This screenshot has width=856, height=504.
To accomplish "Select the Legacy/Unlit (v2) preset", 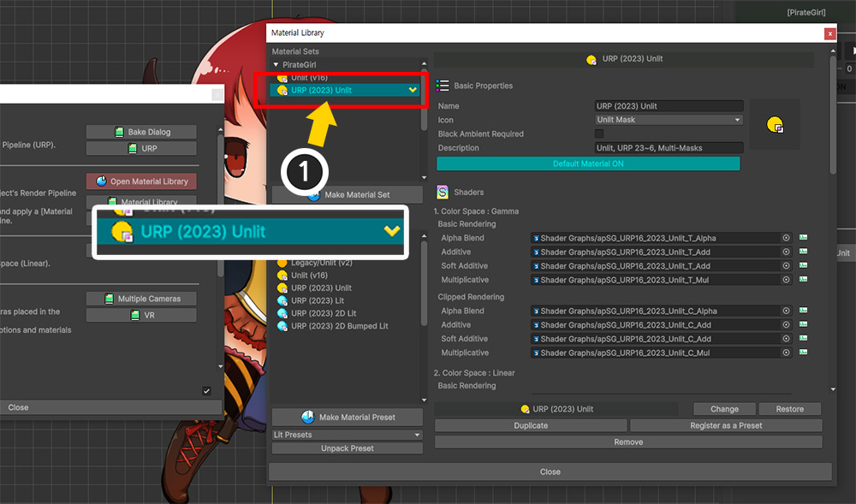I will click(x=321, y=263).
